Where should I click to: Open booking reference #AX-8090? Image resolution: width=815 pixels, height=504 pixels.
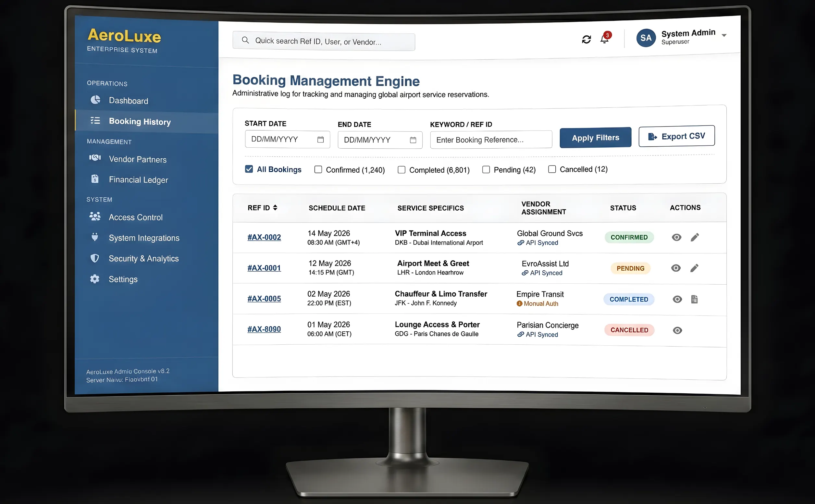click(264, 329)
